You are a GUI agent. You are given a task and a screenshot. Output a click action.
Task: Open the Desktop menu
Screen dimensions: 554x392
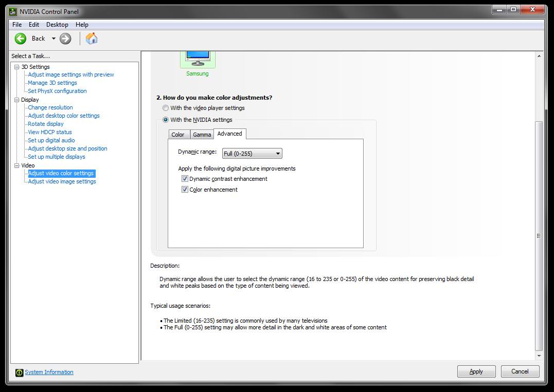[57, 25]
